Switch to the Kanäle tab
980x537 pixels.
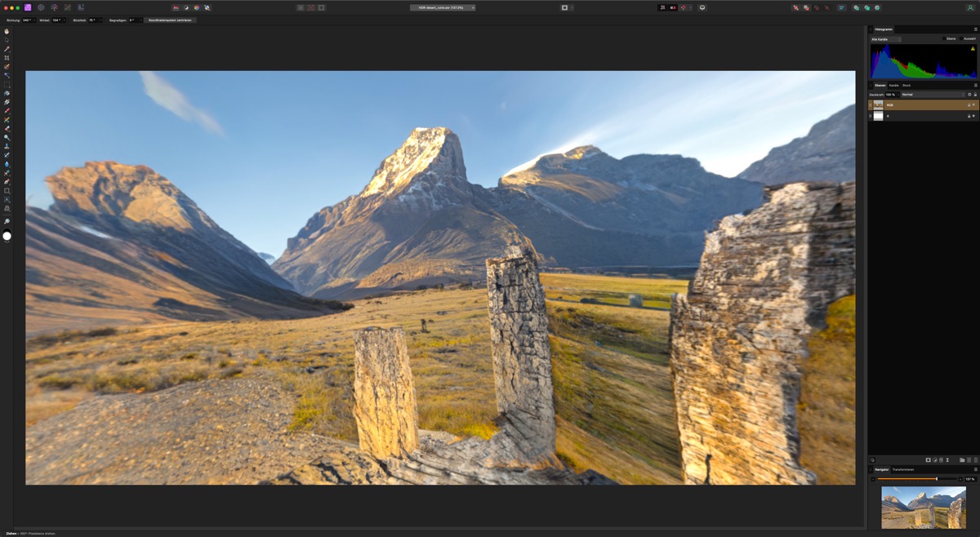point(893,85)
